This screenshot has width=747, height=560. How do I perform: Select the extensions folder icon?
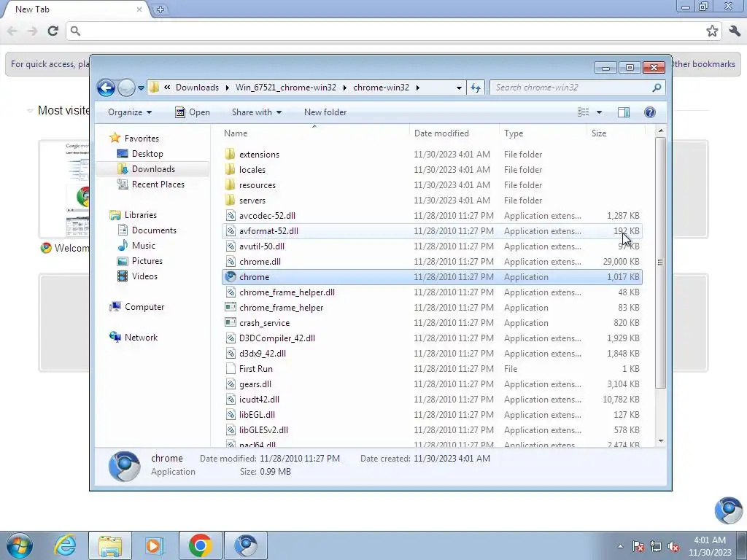(x=230, y=155)
